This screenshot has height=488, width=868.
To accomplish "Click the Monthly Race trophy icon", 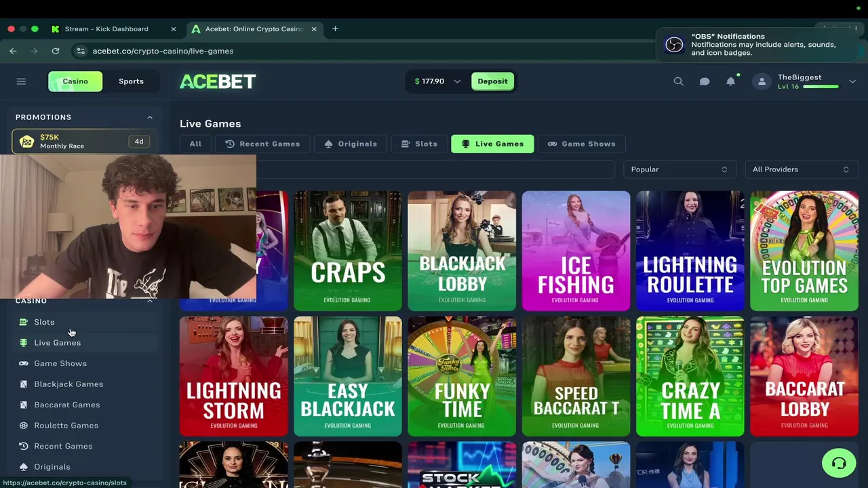I will 26,142.
